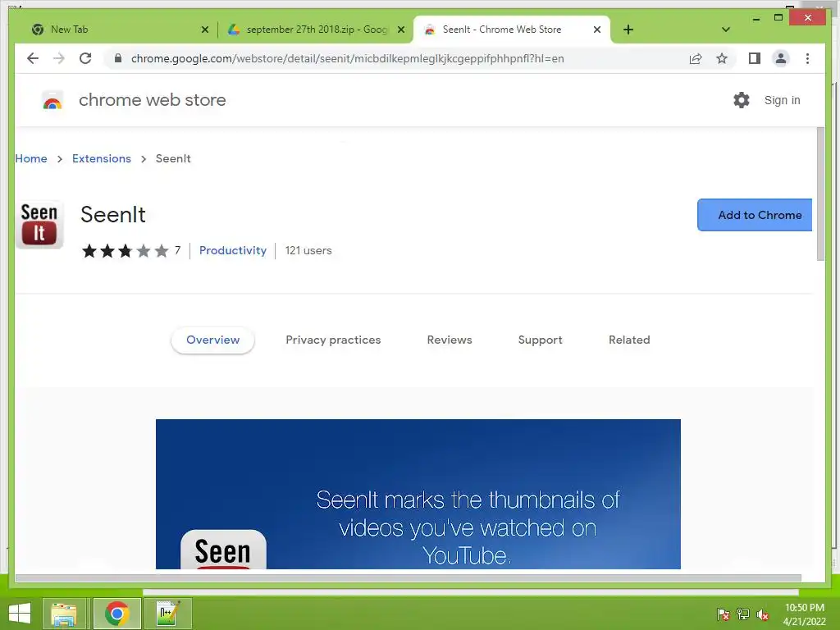Close the september 27th 2018.zip tab
This screenshot has height=630, width=840.
click(x=400, y=30)
